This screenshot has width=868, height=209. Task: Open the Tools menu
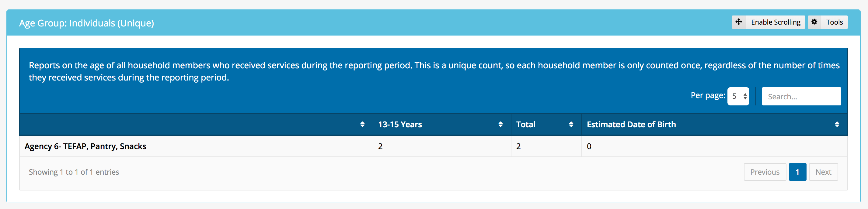pos(834,22)
